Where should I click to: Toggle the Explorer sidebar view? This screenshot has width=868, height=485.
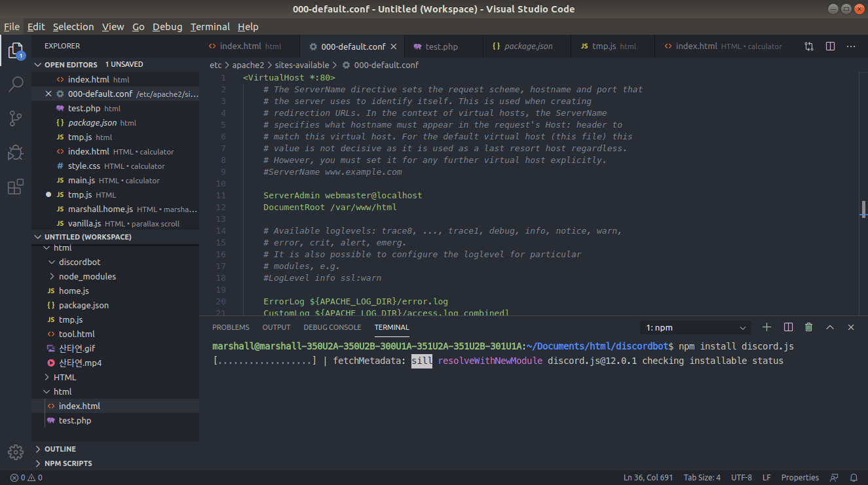pyautogui.click(x=16, y=50)
